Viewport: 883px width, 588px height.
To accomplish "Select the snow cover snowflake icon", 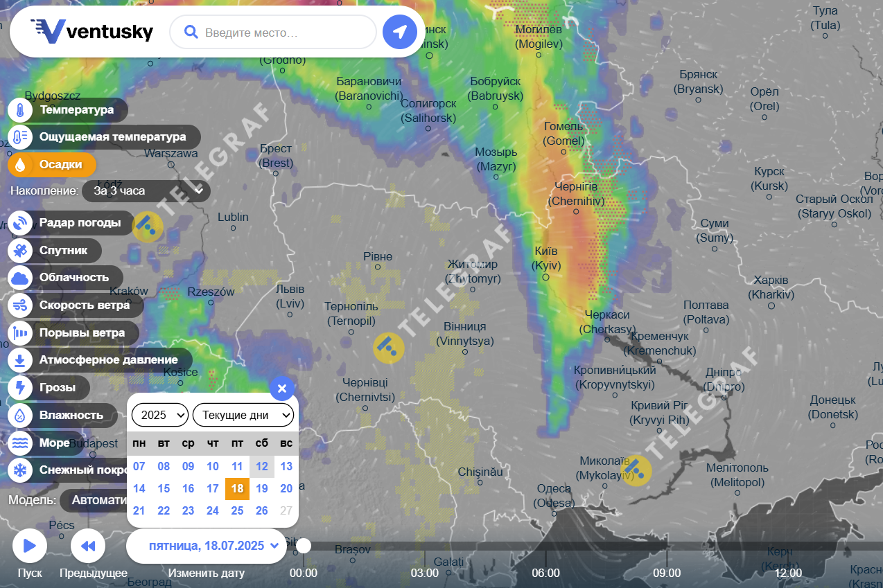I will 20,471.
